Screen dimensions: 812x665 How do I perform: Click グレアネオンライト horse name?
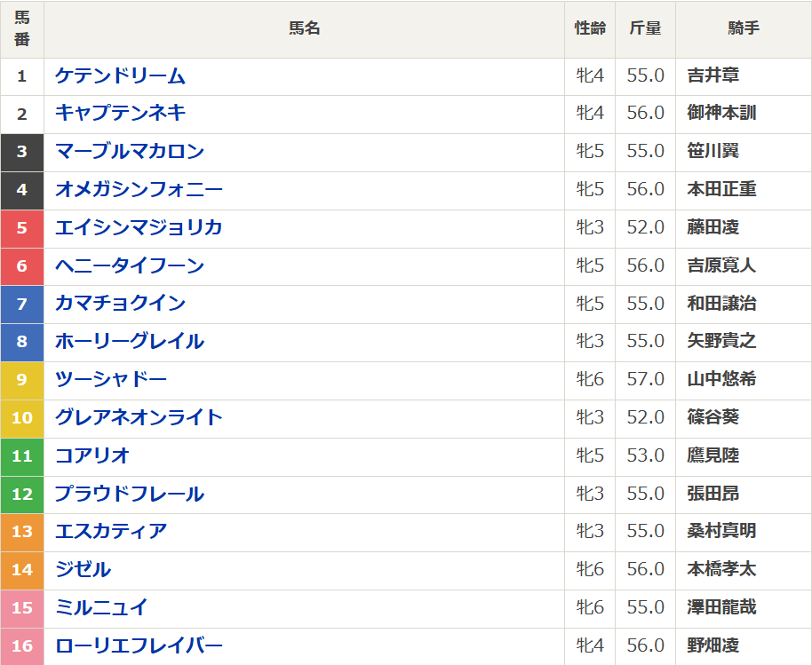tap(139, 417)
